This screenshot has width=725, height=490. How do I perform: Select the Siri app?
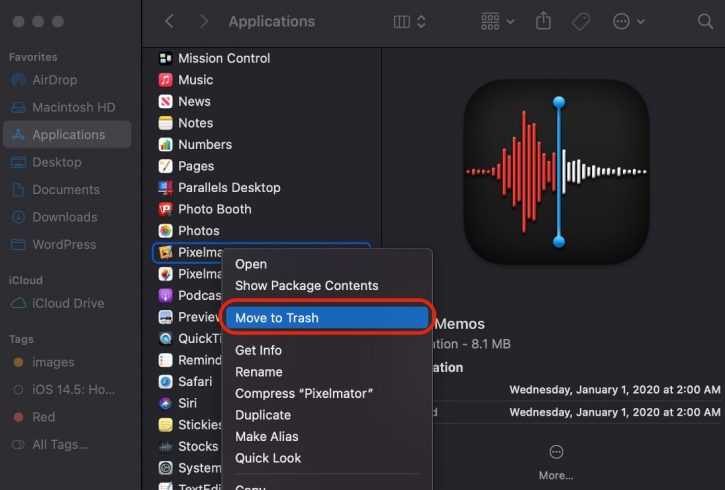188,403
